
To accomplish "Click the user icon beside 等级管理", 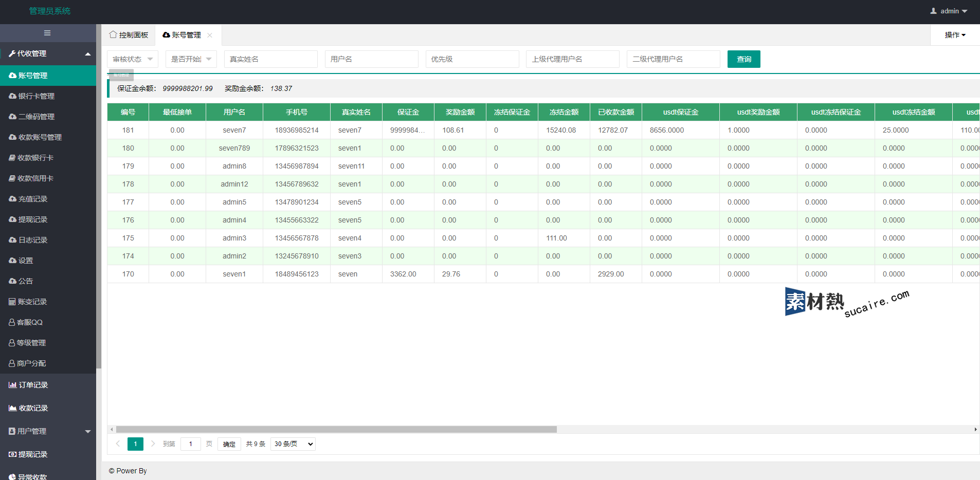I will pyautogui.click(x=12, y=343).
